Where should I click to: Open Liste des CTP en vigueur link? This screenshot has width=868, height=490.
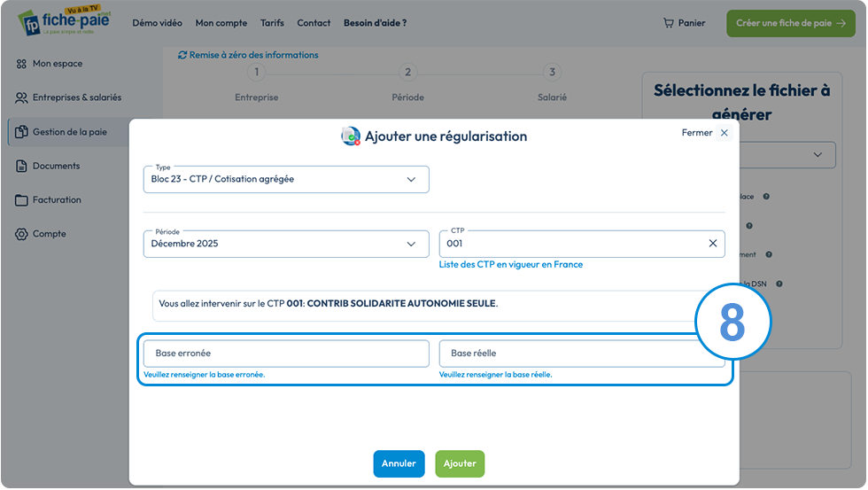pos(510,265)
